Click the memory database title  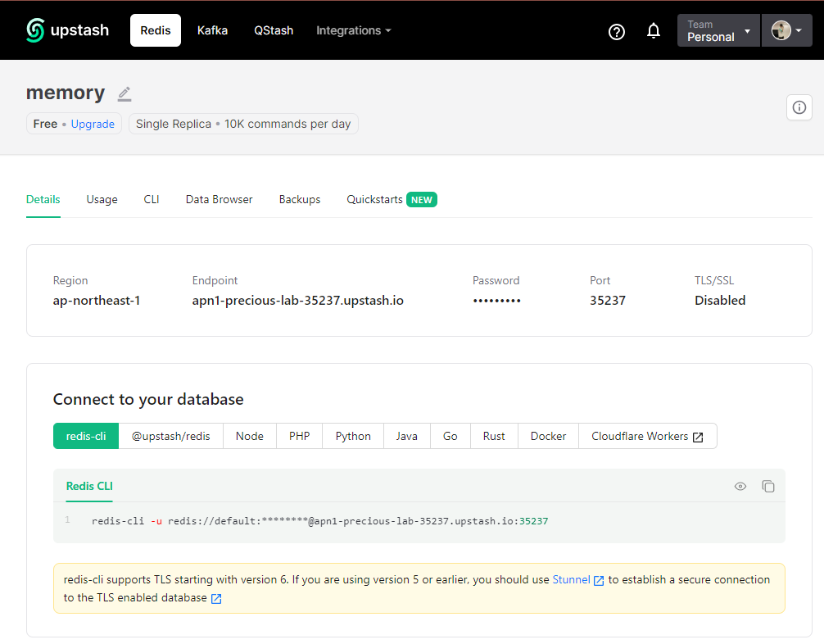point(66,93)
